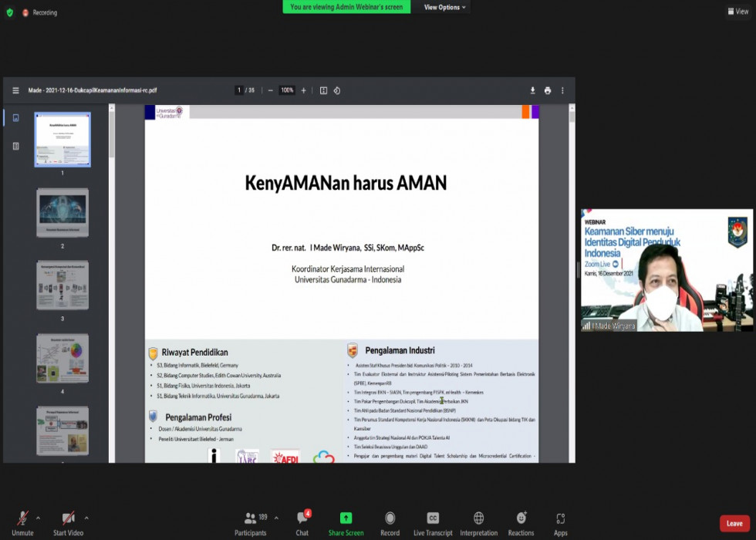Open the Zoom Apps panel

[x=561, y=519]
